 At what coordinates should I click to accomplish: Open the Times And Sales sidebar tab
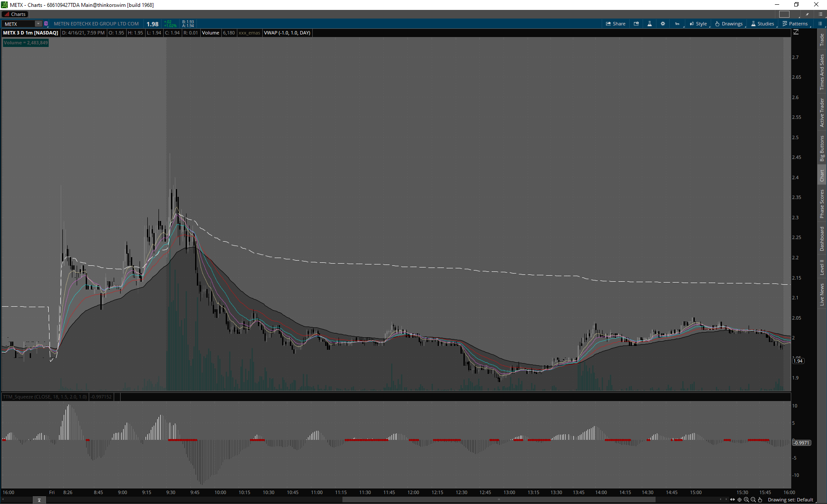(822, 72)
